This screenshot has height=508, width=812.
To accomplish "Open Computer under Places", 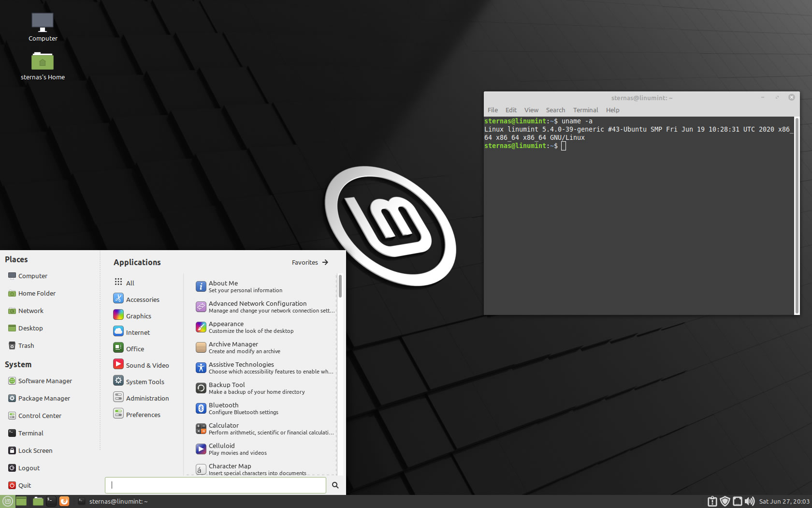I will point(28,276).
